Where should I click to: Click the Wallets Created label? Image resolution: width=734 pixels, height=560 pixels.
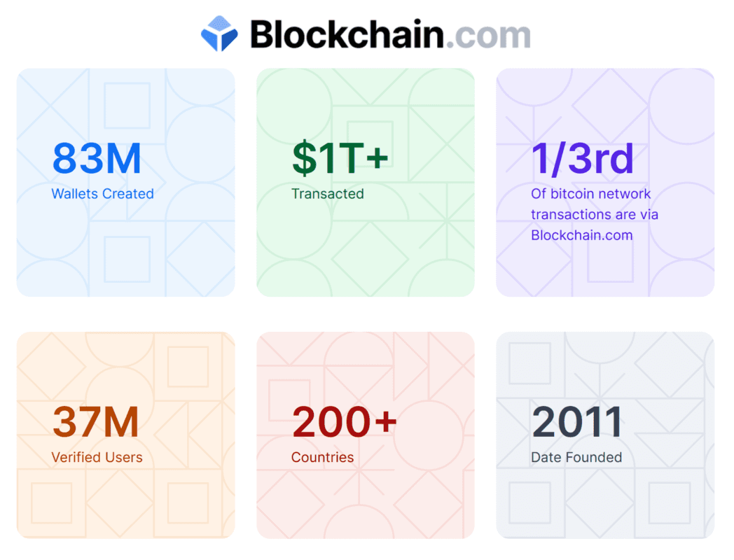pos(102,194)
